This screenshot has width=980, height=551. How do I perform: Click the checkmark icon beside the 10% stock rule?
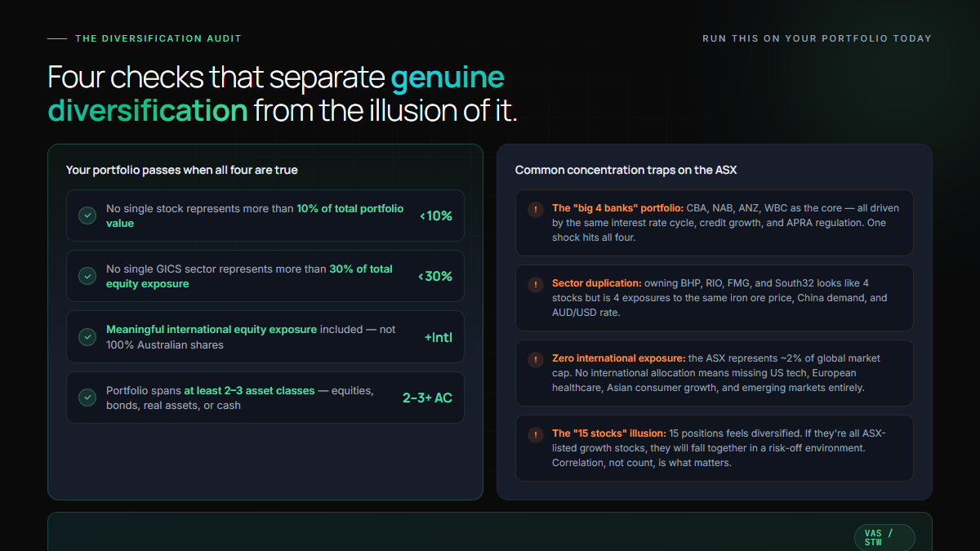click(x=87, y=216)
